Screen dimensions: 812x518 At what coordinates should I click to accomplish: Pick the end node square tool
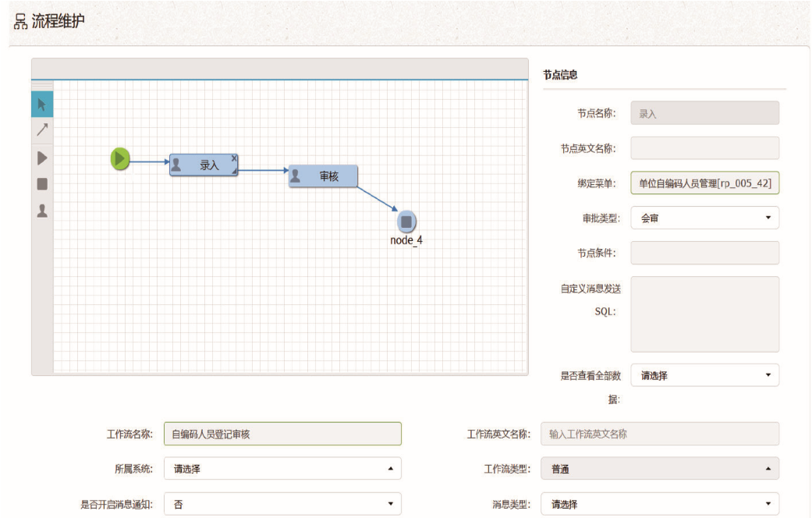(x=42, y=184)
